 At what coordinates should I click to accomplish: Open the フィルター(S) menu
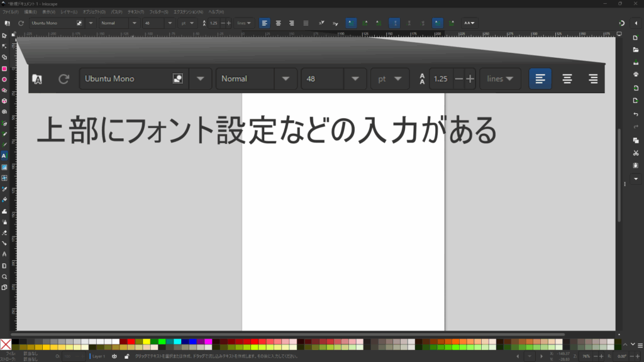[x=158, y=12]
